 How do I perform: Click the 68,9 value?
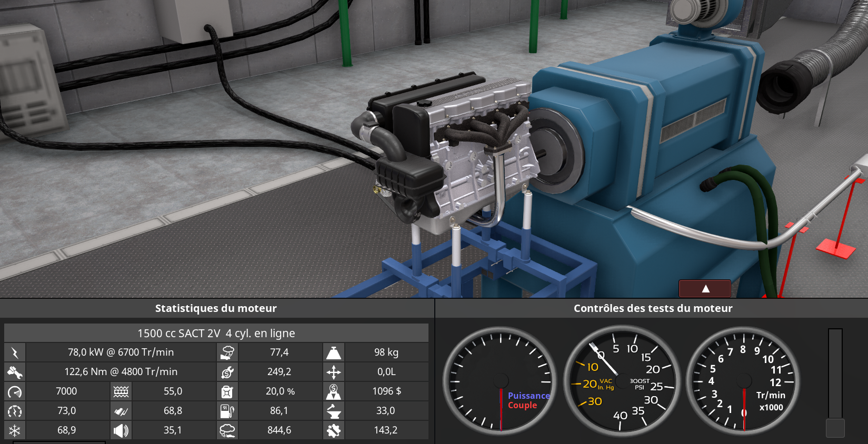click(66, 430)
